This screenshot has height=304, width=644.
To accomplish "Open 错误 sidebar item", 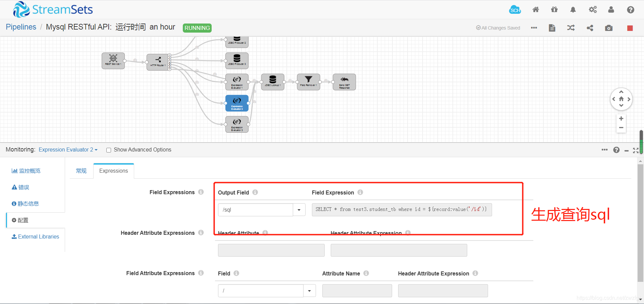I will click(20, 187).
